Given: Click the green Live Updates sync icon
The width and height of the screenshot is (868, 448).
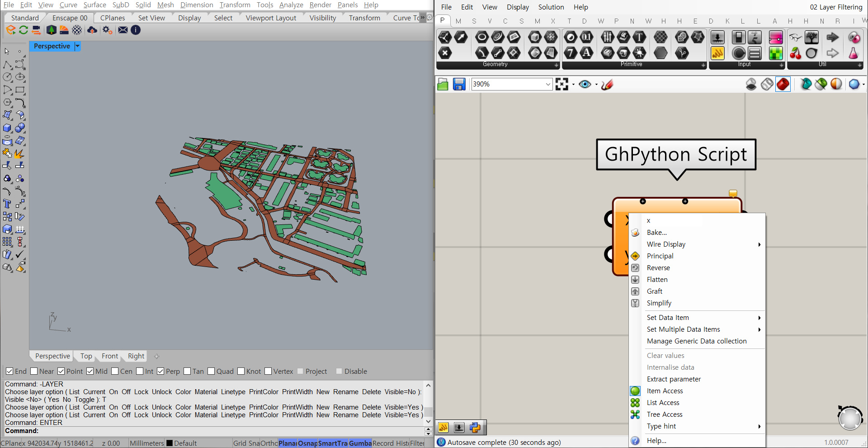Looking at the screenshot, I should click(x=24, y=30).
